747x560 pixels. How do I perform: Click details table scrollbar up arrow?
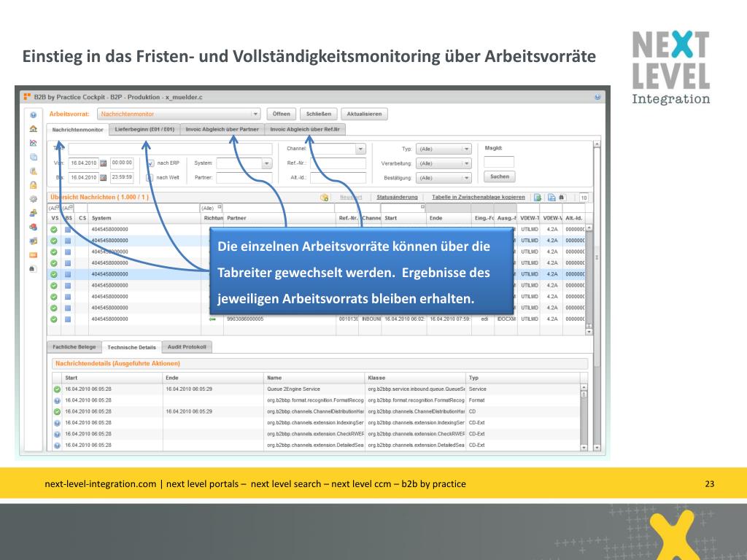tap(584, 388)
